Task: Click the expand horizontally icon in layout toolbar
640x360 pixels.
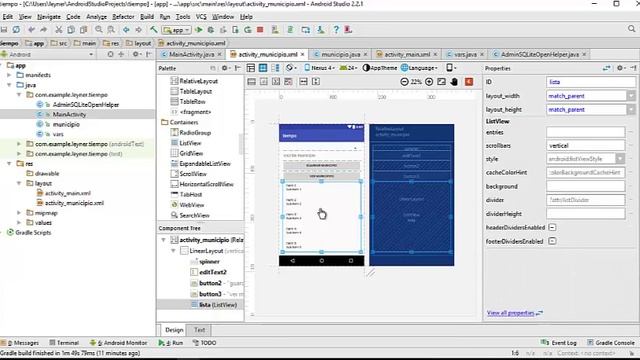Action: (x=304, y=82)
